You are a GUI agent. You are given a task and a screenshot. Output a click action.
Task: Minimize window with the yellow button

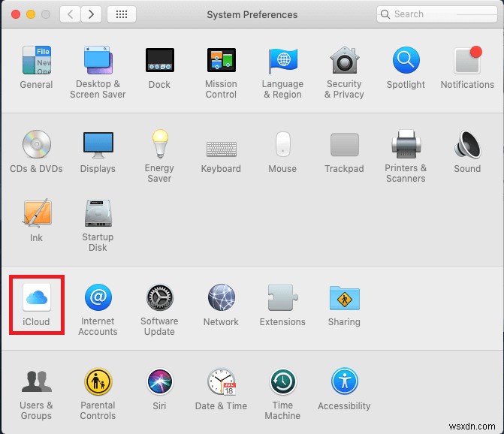pyautogui.click(x=31, y=14)
